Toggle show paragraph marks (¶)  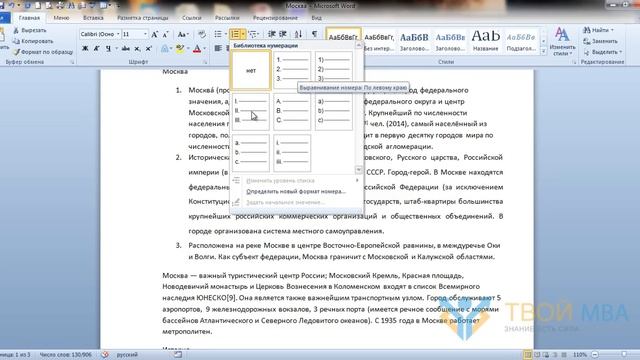pyautogui.click(x=314, y=34)
